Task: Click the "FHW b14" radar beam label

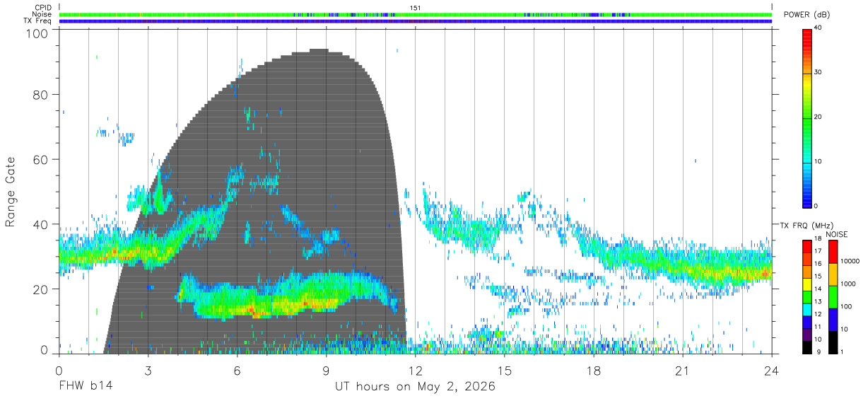Action: [86, 387]
